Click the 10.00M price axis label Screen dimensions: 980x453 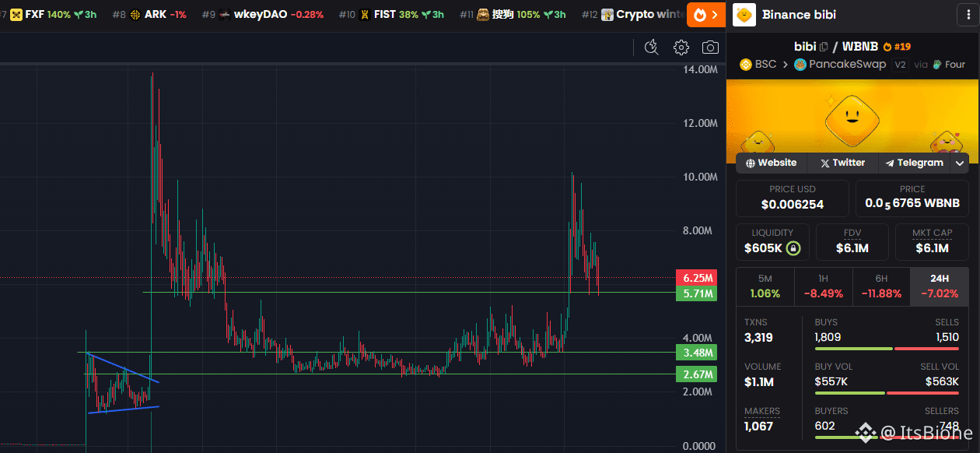tap(699, 177)
